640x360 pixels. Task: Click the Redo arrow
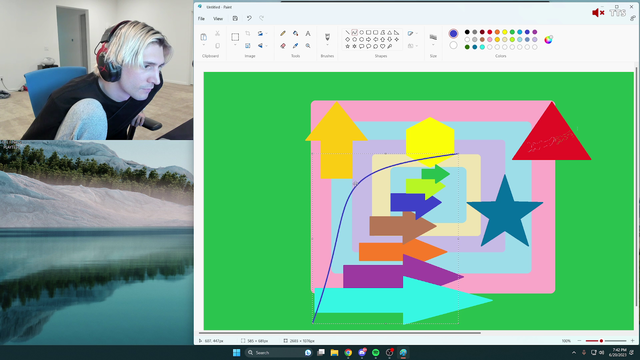click(262, 18)
